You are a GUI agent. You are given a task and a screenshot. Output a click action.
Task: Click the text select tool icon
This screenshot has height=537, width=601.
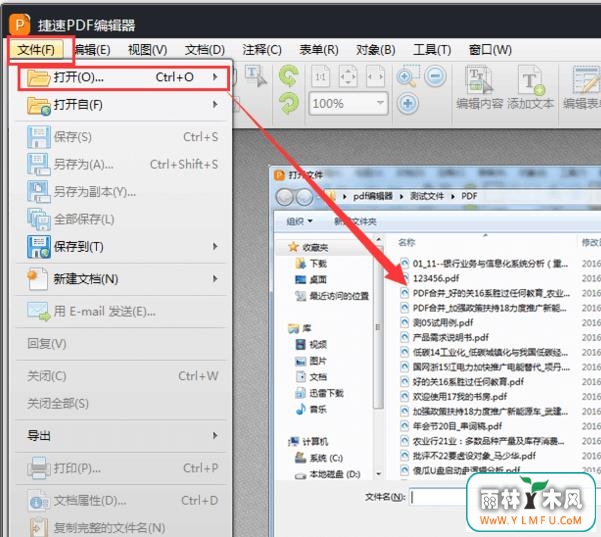[256, 76]
